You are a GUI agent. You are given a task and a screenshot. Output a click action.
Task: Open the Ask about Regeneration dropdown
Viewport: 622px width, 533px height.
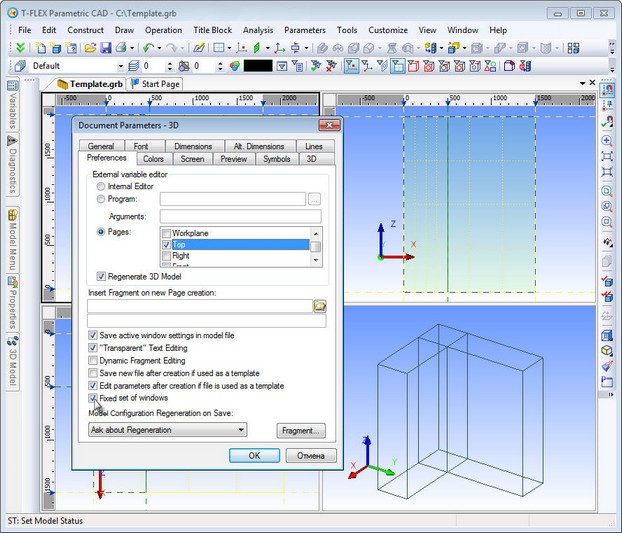(167, 430)
